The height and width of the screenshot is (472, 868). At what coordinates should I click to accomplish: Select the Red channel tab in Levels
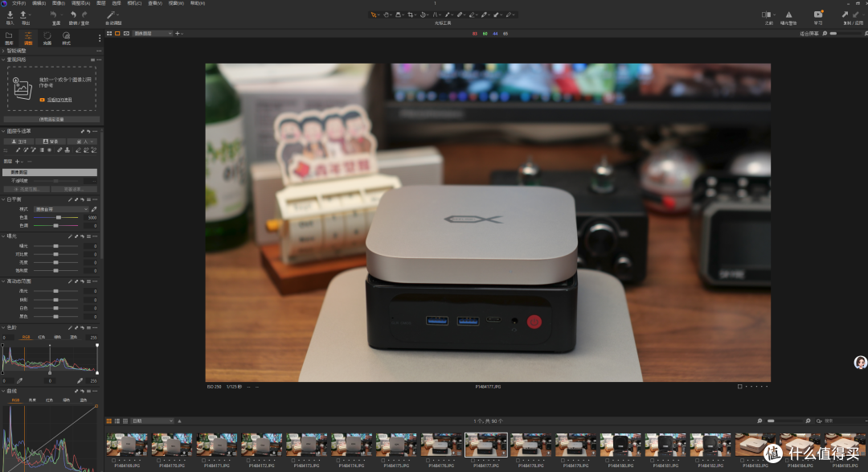coord(42,337)
